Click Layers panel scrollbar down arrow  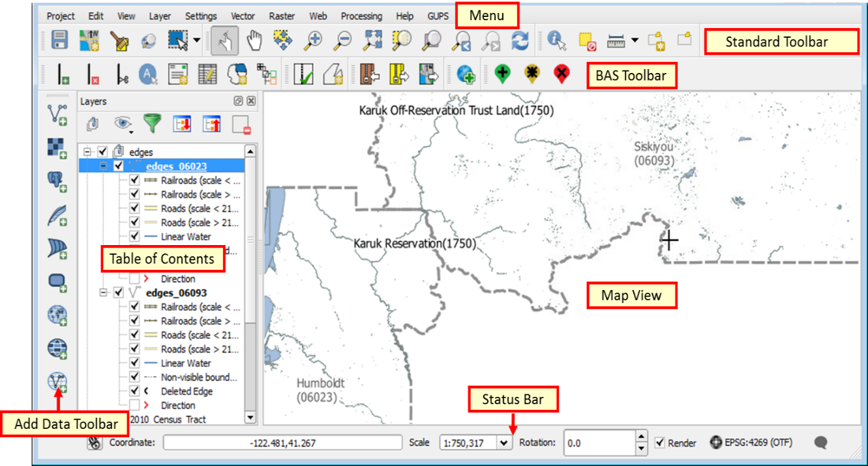pos(250,417)
